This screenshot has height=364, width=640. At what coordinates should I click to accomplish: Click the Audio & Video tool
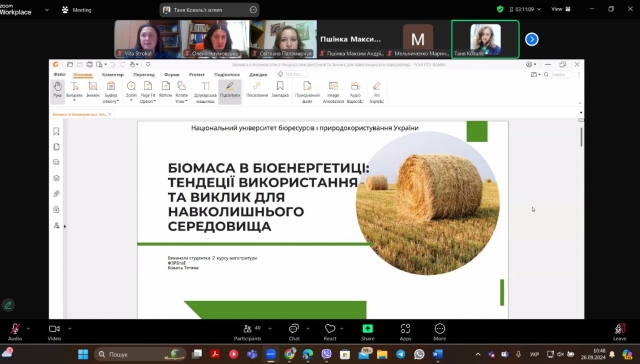tap(355, 92)
